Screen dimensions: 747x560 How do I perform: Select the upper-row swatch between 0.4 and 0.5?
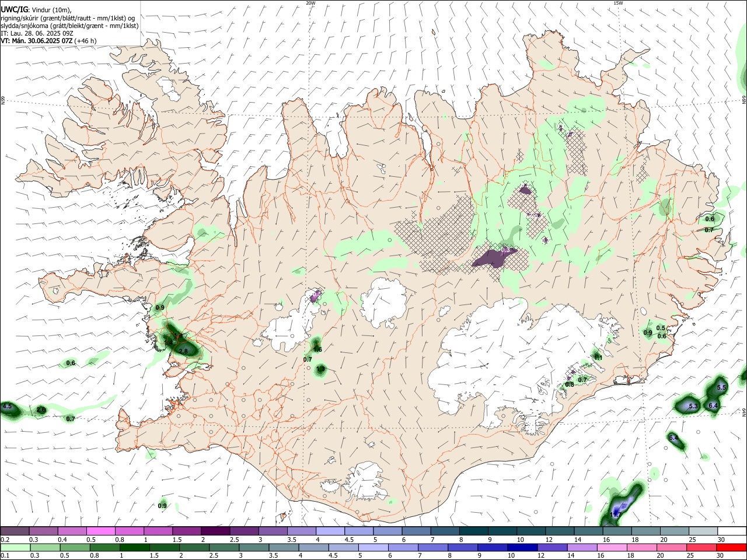click(x=72, y=531)
